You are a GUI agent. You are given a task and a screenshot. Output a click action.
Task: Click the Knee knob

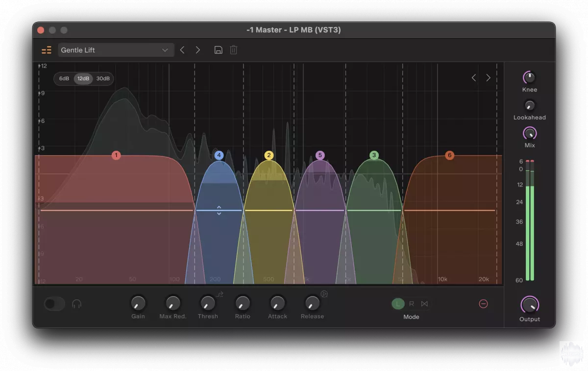click(x=529, y=77)
